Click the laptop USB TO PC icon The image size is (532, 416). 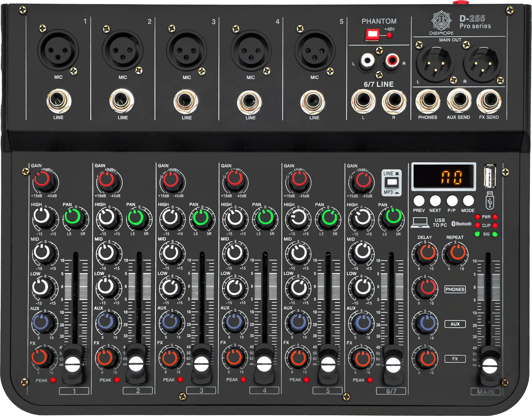pyautogui.click(x=420, y=223)
